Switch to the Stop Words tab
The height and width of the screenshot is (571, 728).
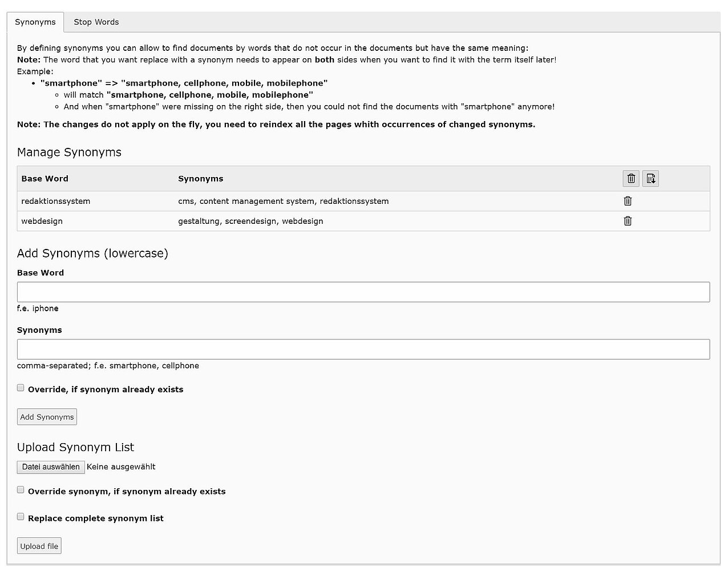(96, 22)
